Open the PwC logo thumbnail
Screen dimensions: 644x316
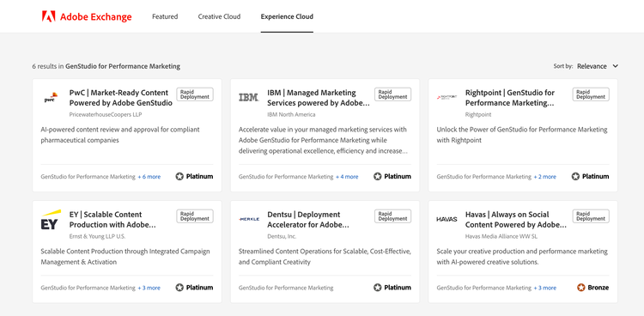(51, 98)
